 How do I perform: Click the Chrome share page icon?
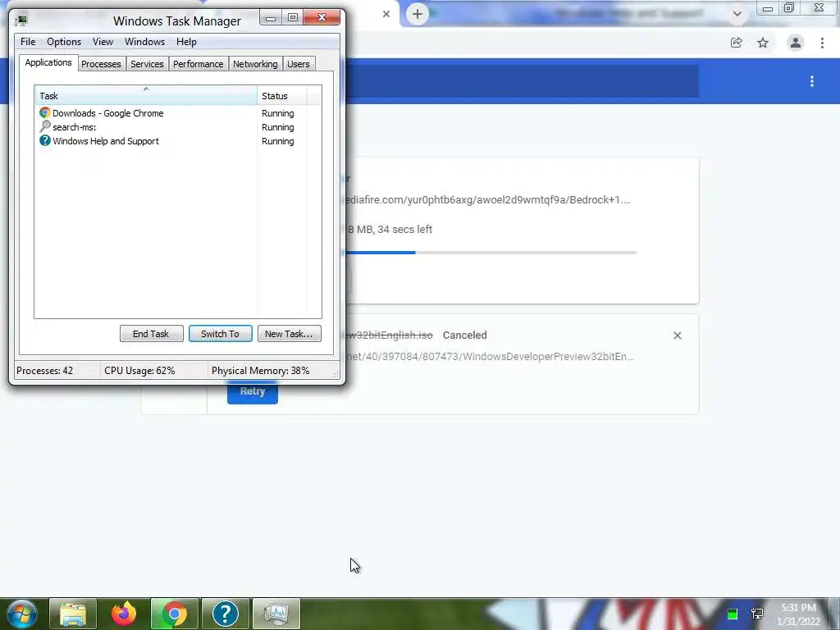pyautogui.click(x=736, y=43)
